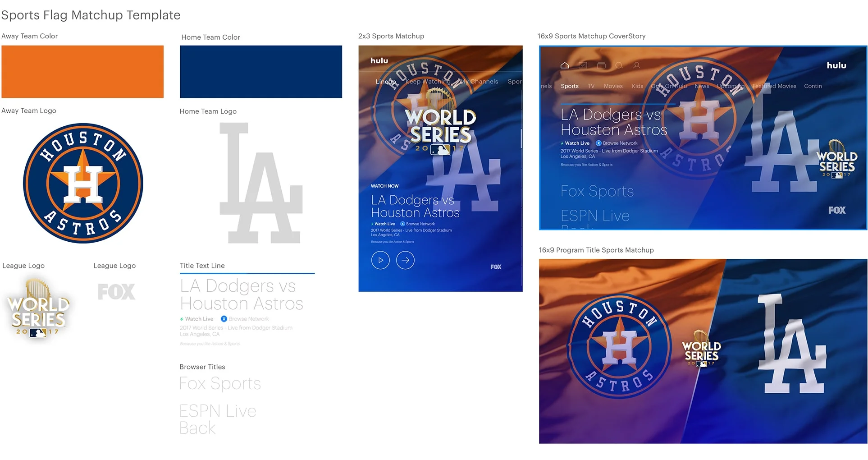Image resolution: width=868 pixels, height=460 pixels.
Task: Select the Only On Hulu tab in CoverStory
Action: coord(669,86)
